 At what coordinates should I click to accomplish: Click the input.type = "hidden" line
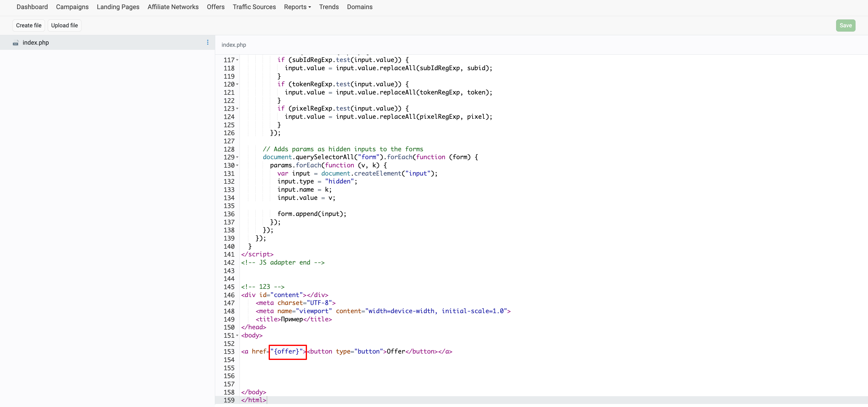pyautogui.click(x=317, y=181)
